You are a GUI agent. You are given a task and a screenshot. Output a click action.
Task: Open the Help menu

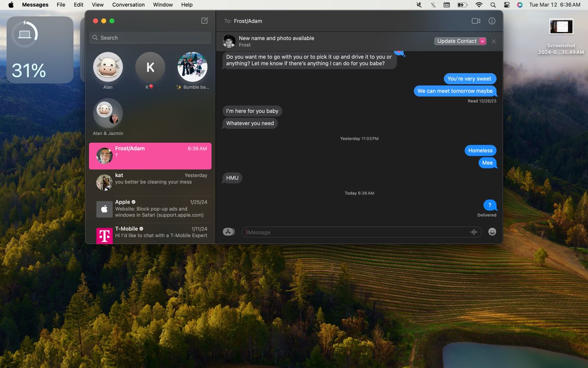pos(187,5)
